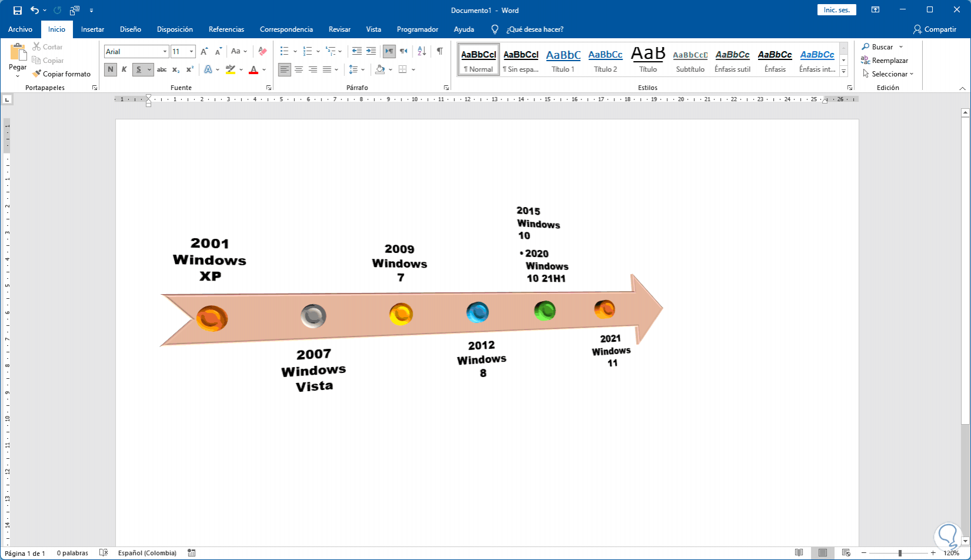The height and width of the screenshot is (560, 971).
Task: Click the Save icon in the quick access toolbar
Action: point(18,10)
